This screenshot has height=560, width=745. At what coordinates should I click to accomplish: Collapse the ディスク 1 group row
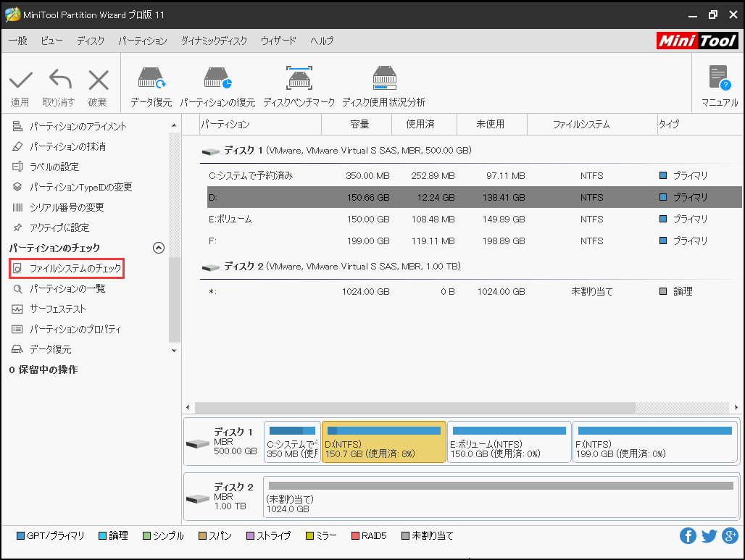click(x=211, y=150)
